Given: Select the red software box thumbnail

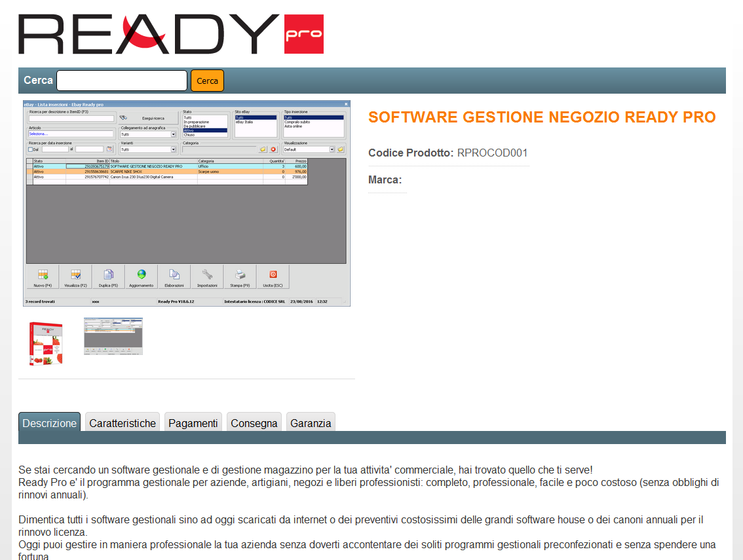Looking at the screenshot, I should coord(46,343).
